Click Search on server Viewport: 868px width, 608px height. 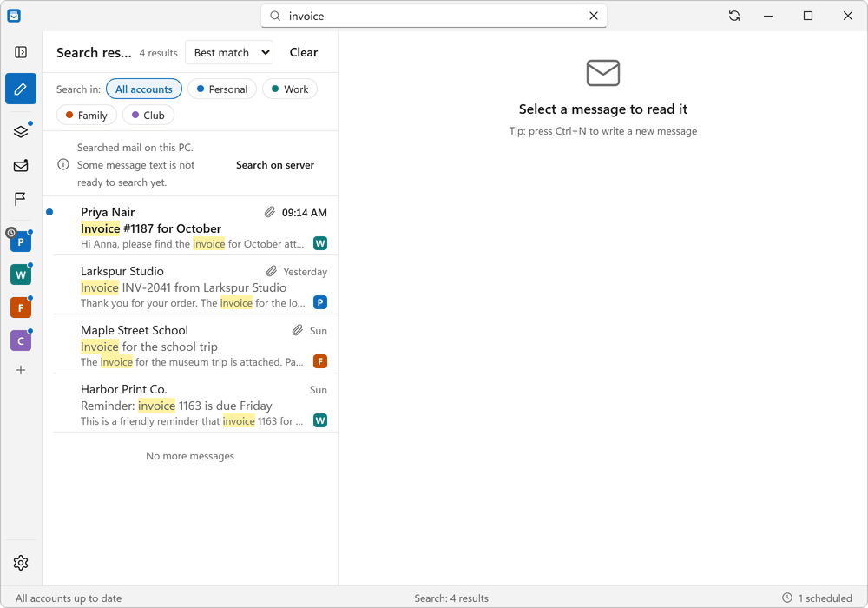pyautogui.click(x=275, y=165)
